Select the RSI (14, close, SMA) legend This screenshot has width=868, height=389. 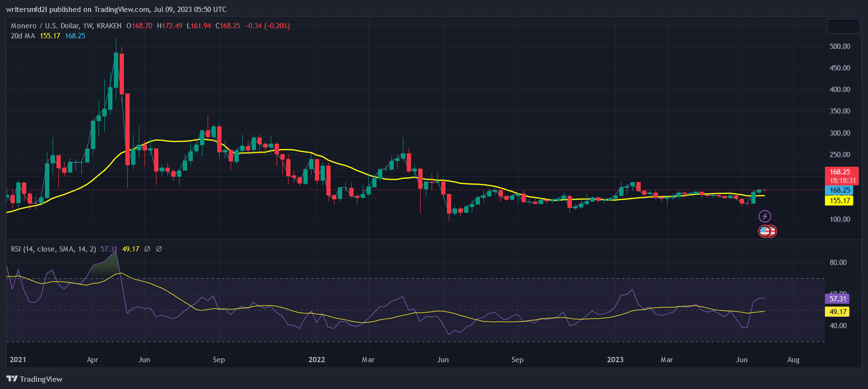(53, 249)
